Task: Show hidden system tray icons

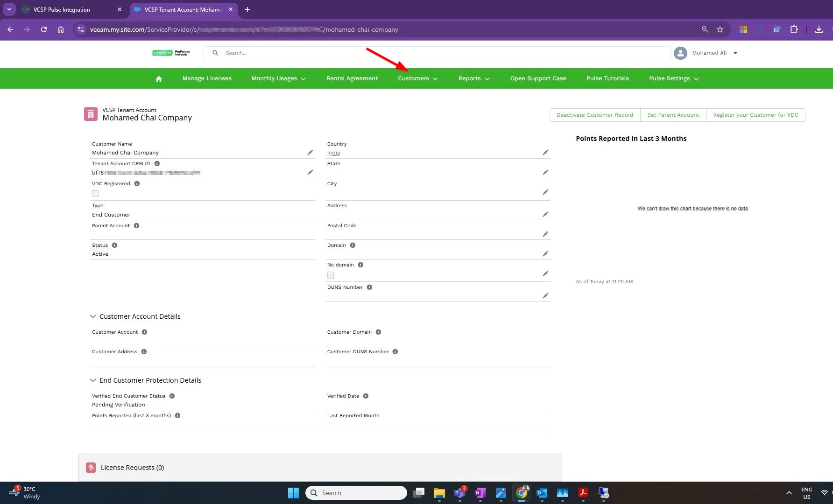Action: click(789, 493)
